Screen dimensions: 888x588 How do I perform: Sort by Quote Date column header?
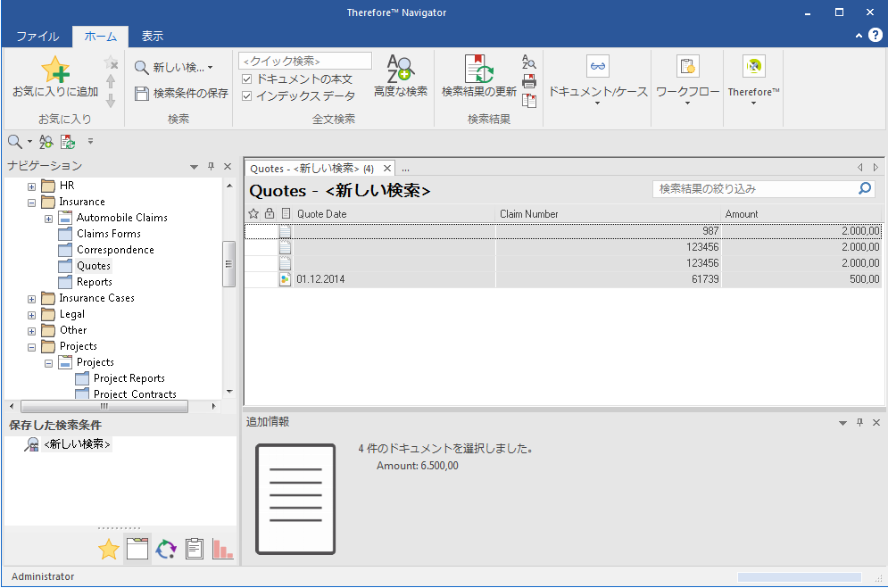[x=394, y=214]
